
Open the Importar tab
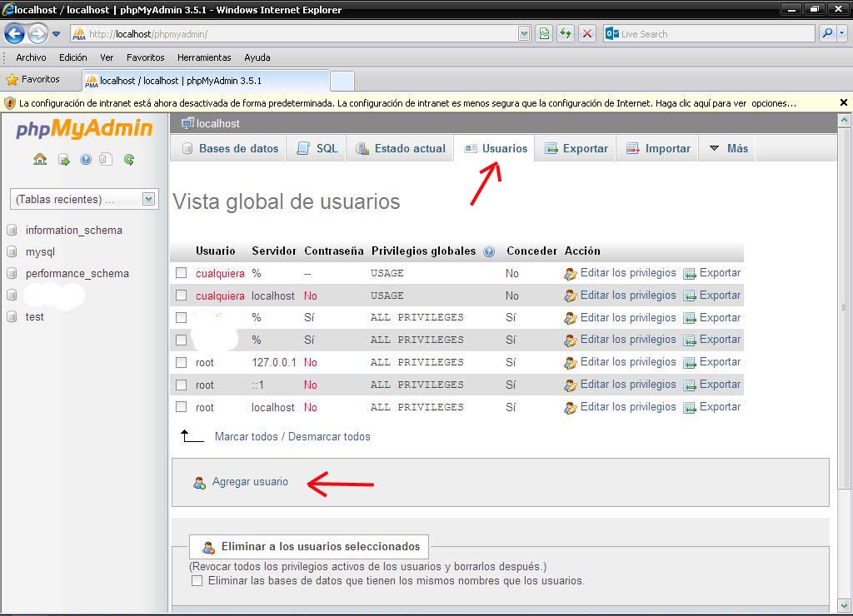pos(658,148)
